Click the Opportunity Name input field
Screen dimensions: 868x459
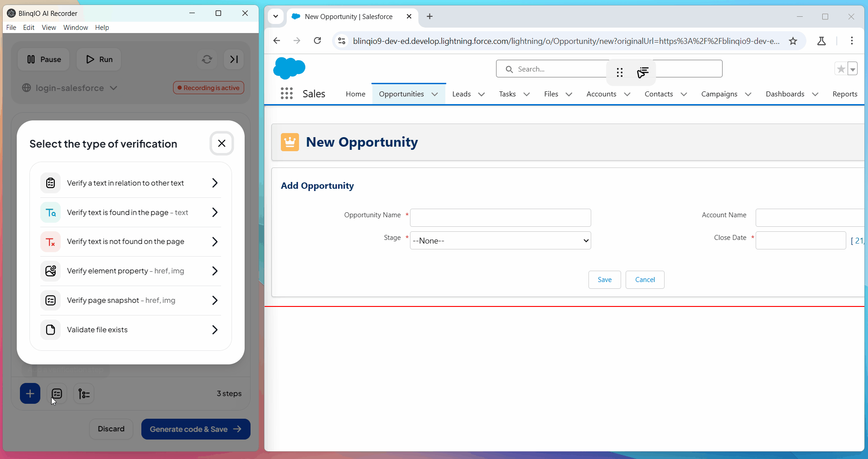click(500, 218)
